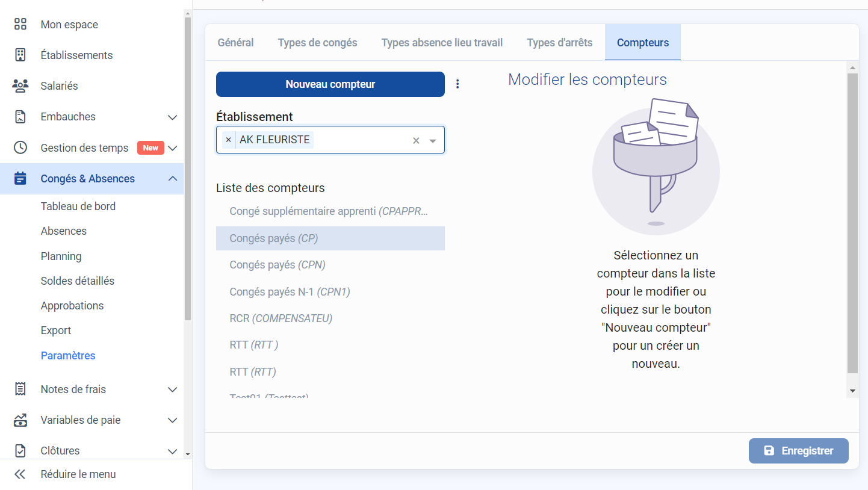Click the Établissements building icon

[20, 55]
